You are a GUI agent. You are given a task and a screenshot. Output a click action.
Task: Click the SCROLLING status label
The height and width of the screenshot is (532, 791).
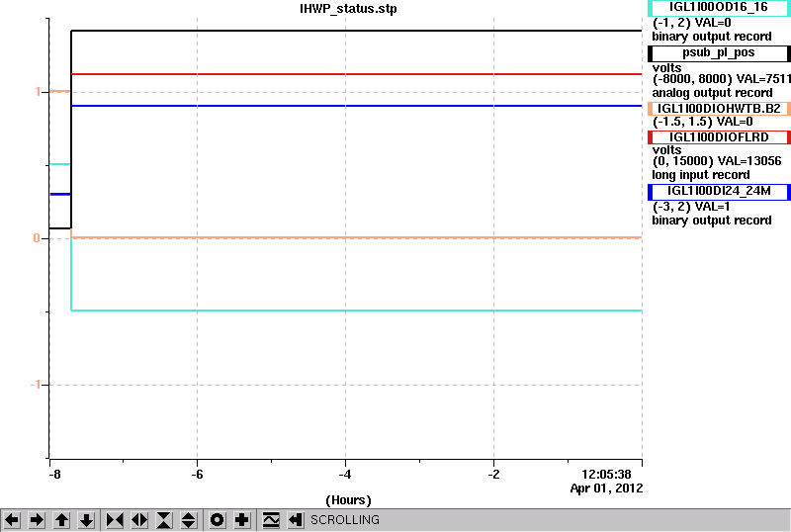click(345, 520)
